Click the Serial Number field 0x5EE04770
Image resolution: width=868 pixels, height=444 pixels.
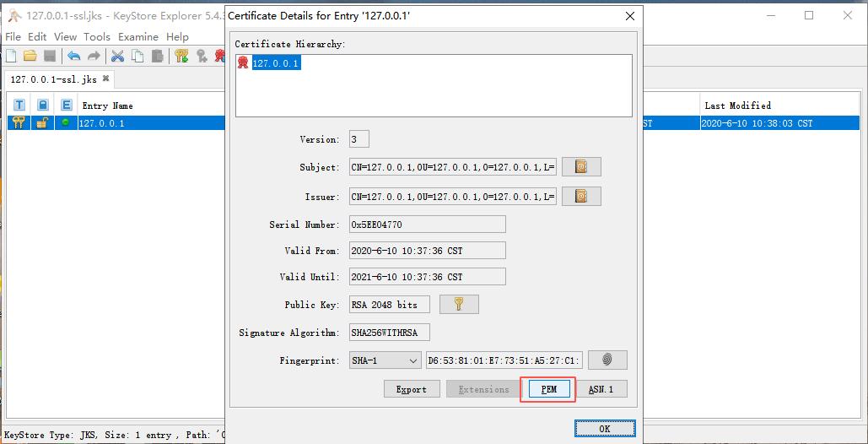[x=428, y=225]
